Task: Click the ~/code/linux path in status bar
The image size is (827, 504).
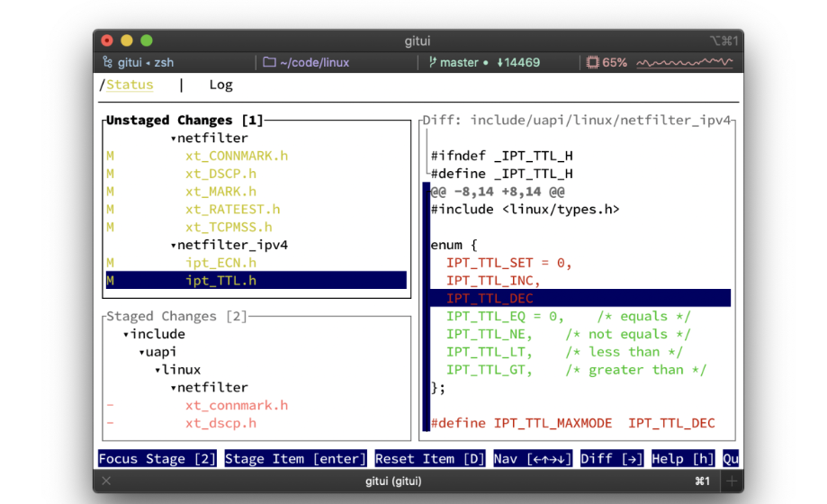Action: click(x=315, y=62)
